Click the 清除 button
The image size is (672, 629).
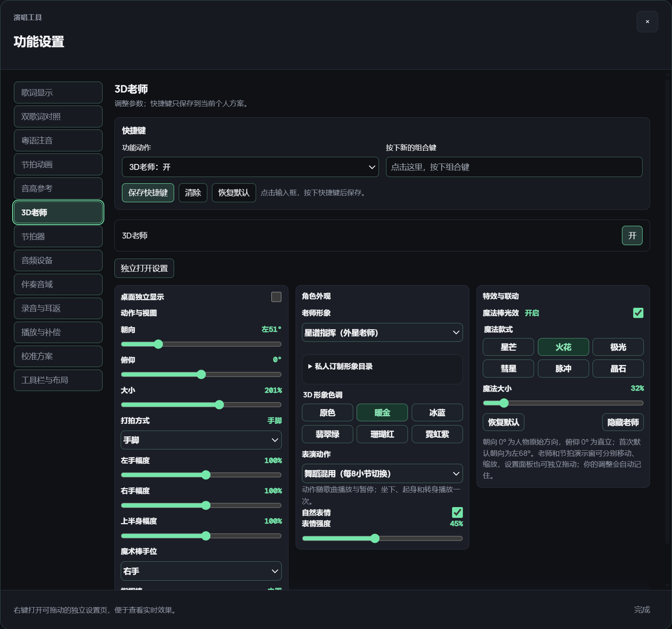pyautogui.click(x=193, y=193)
